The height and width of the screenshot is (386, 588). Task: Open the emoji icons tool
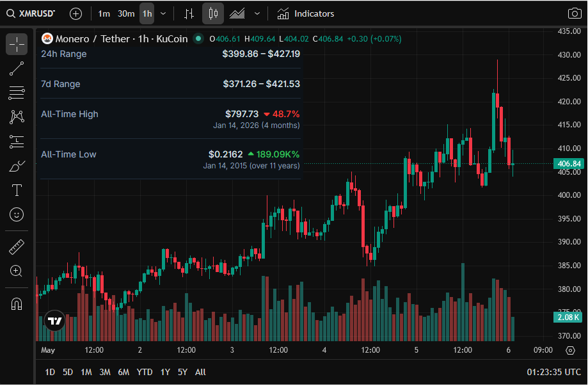point(17,214)
